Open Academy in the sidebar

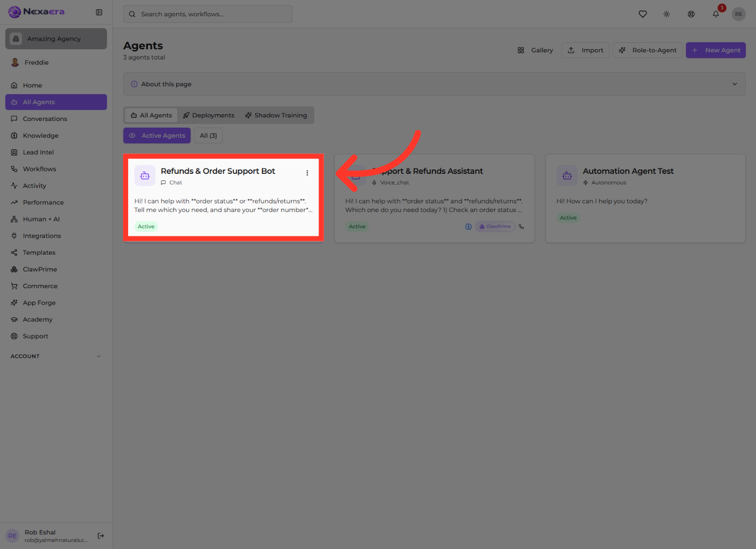pos(56,320)
